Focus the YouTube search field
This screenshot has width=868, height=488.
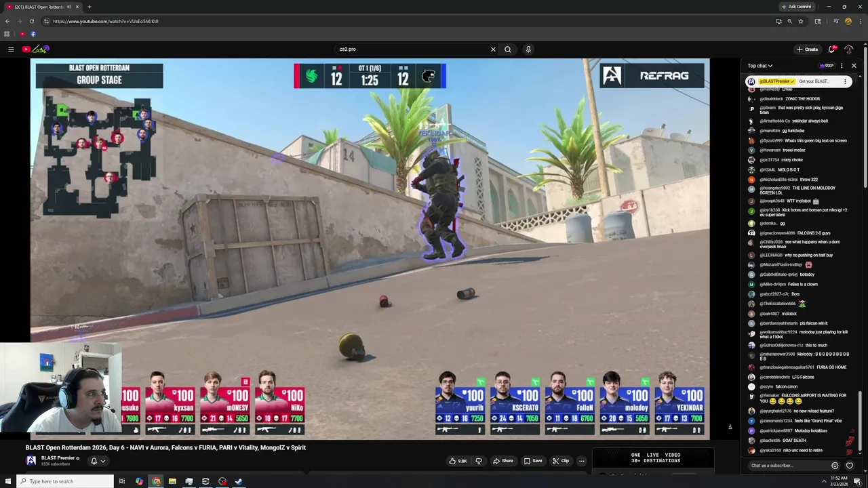click(x=412, y=49)
